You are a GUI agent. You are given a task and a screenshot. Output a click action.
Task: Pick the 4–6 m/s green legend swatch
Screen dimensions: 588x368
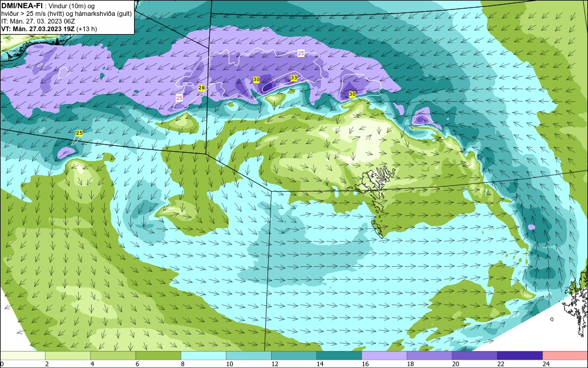pos(113,355)
